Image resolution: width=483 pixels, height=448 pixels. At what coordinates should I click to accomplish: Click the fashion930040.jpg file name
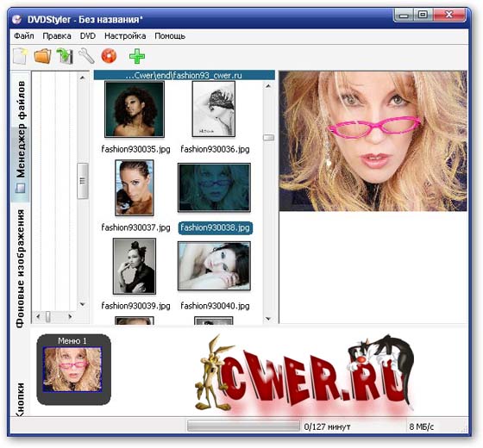tap(215, 306)
